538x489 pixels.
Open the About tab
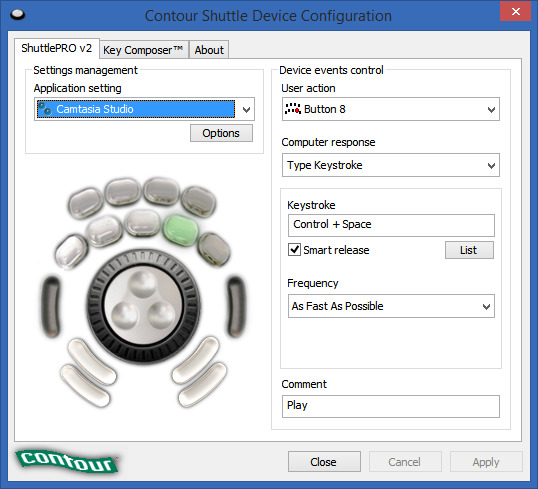209,50
